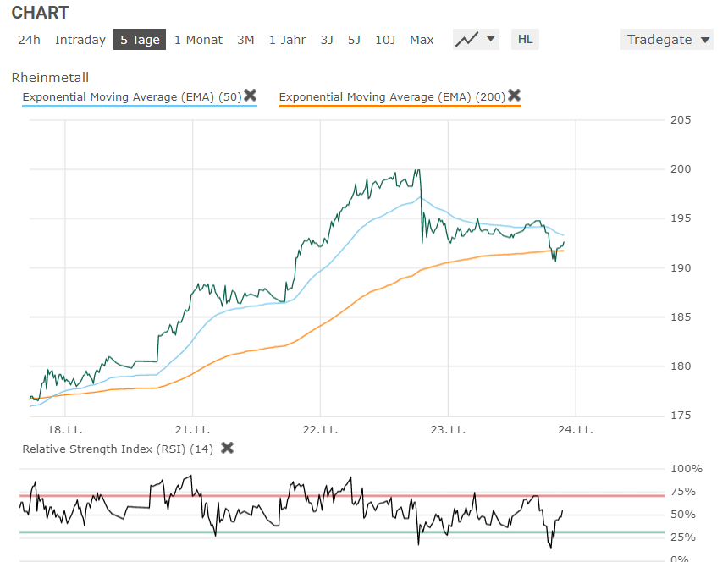This screenshot has width=728, height=562.
Task: Switch to Intraday view
Action: [x=80, y=40]
